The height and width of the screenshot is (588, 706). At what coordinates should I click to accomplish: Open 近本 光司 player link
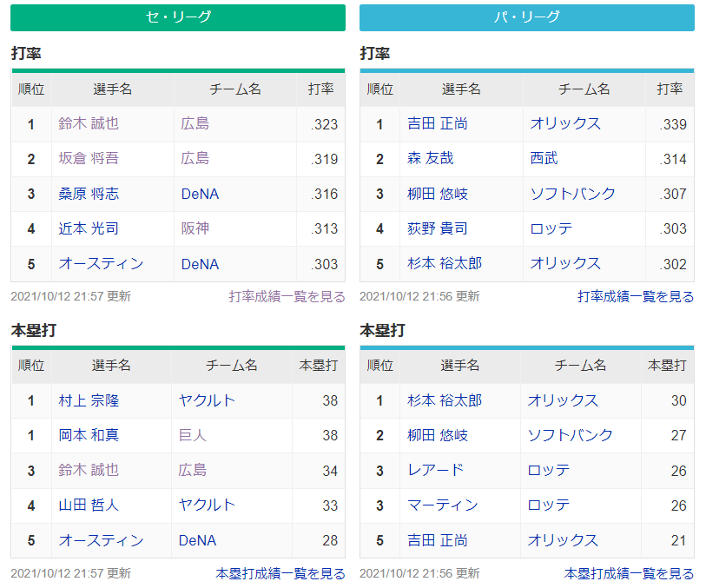[x=89, y=228]
